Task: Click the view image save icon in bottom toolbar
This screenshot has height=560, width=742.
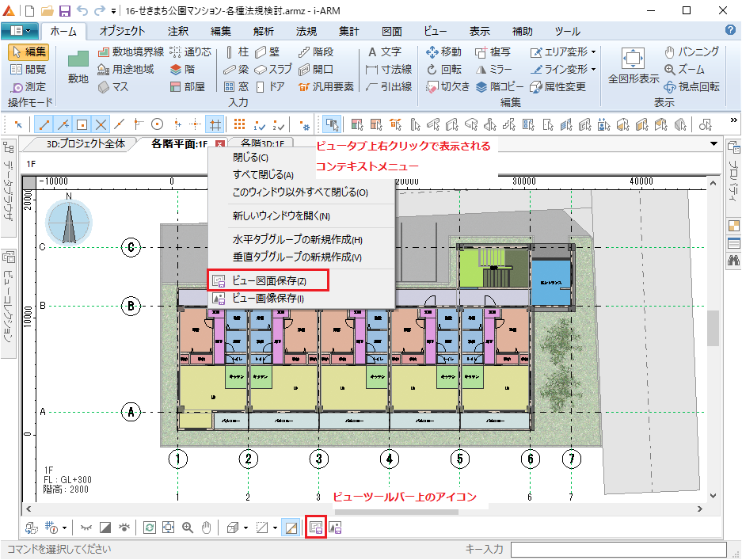Action: [x=335, y=527]
